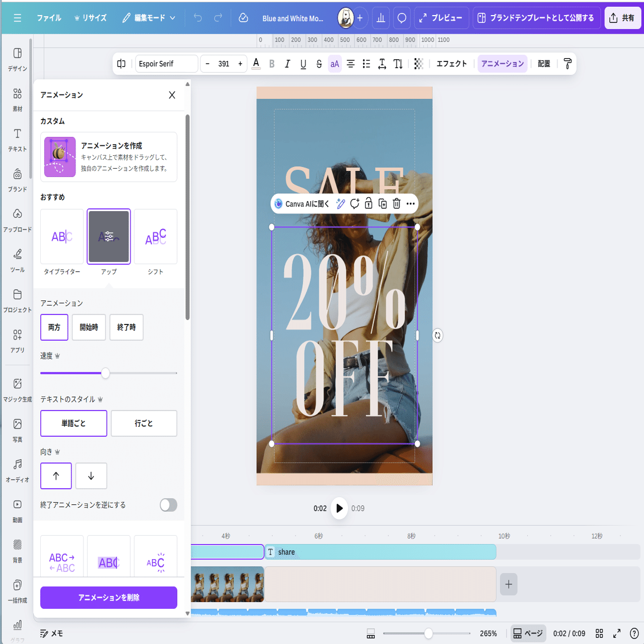The image size is (644, 644).
Task: Open the アニメーション tab in toolbar
Action: (x=502, y=64)
